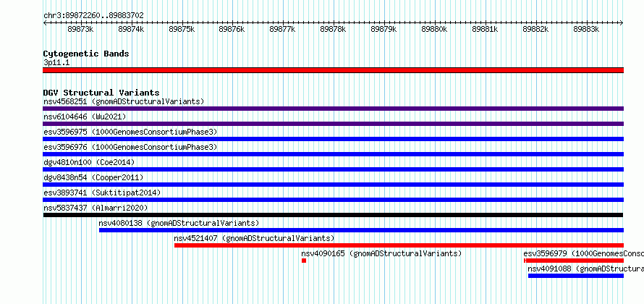644x304 pixels.
Task: Click the blue esv3596975 variant bar
Action: [x=333, y=139]
